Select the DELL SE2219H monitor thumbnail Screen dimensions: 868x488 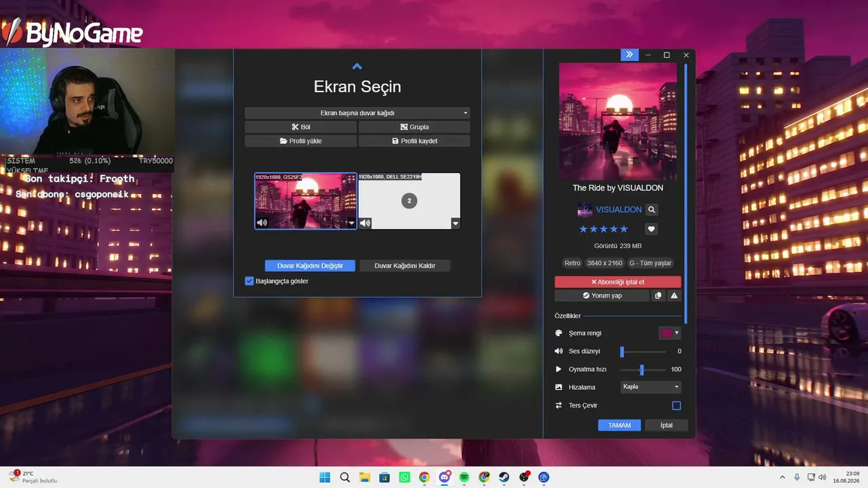410,201
